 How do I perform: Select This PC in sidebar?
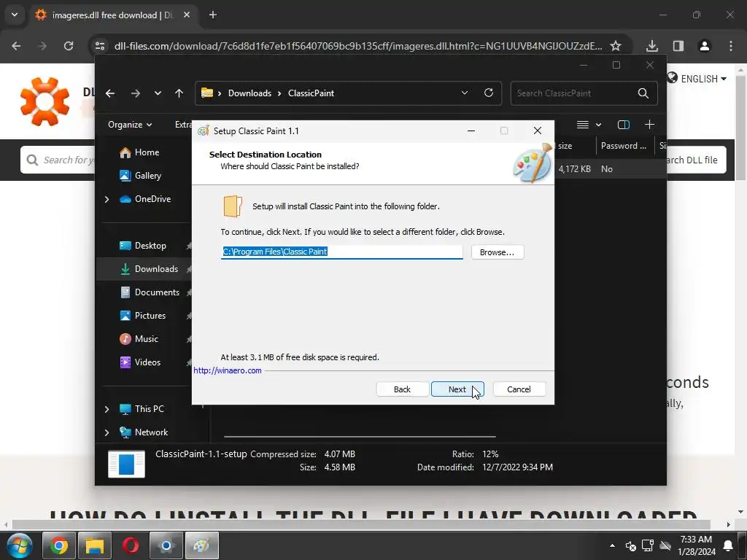149,409
